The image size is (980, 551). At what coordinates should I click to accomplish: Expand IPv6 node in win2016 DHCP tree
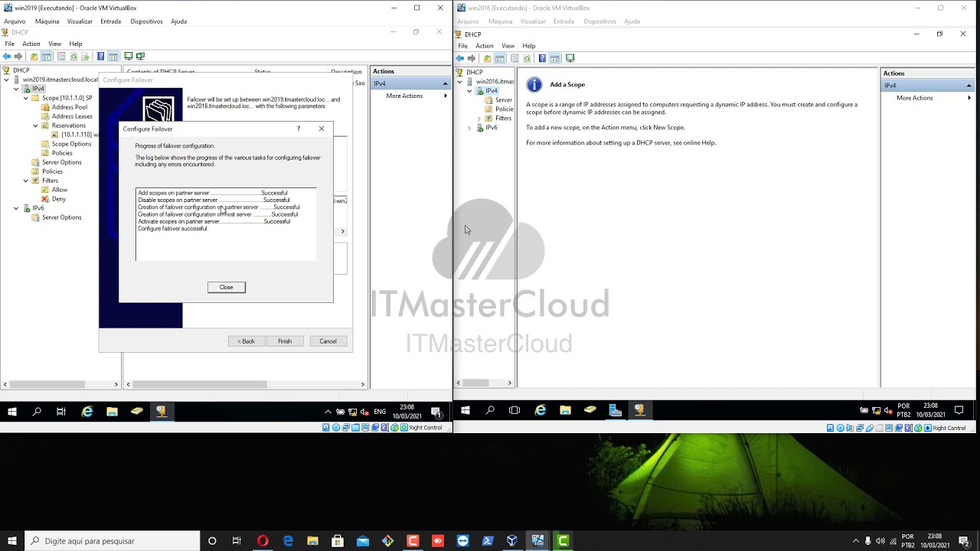pyautogui.click(x=469, y=128)
